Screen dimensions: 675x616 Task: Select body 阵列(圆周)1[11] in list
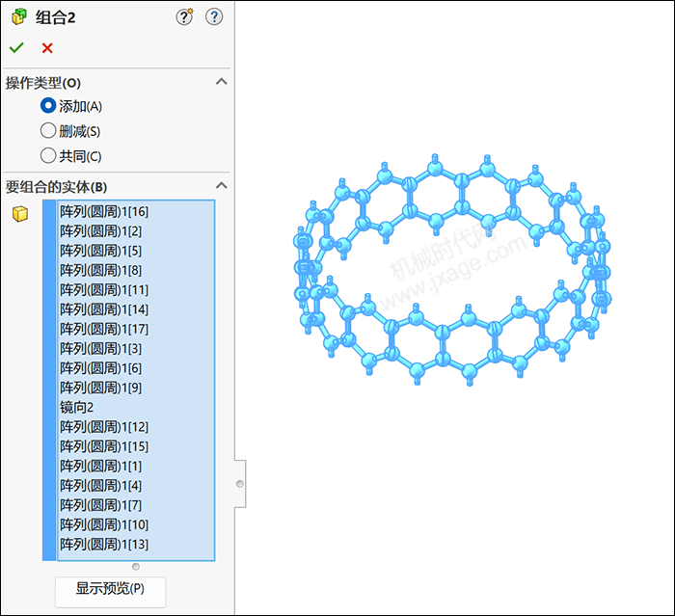(x=136, y=290)
